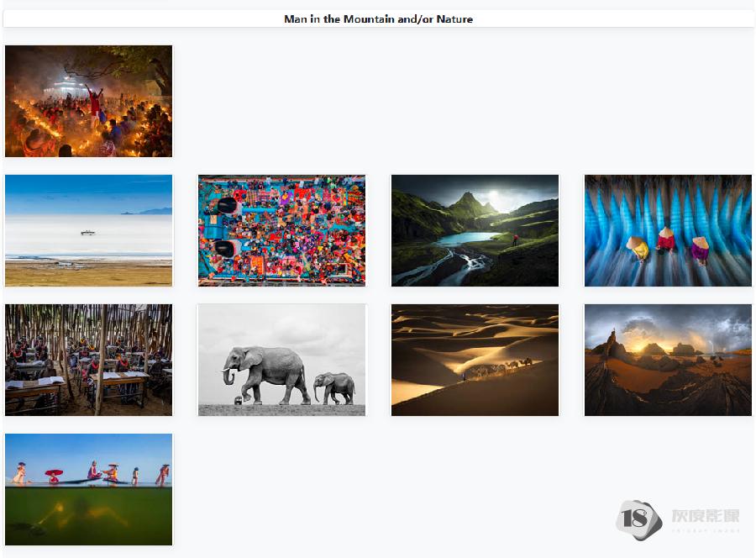Select the colorful aerial crowd photo
The width and height of the screenshot is (756, 558).
(x=281, y=230)
